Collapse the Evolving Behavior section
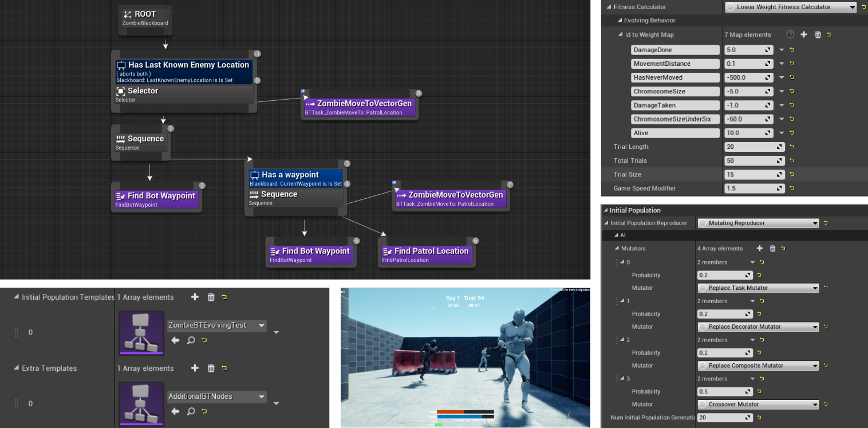The image size is (868, 428). pos(619,21)
